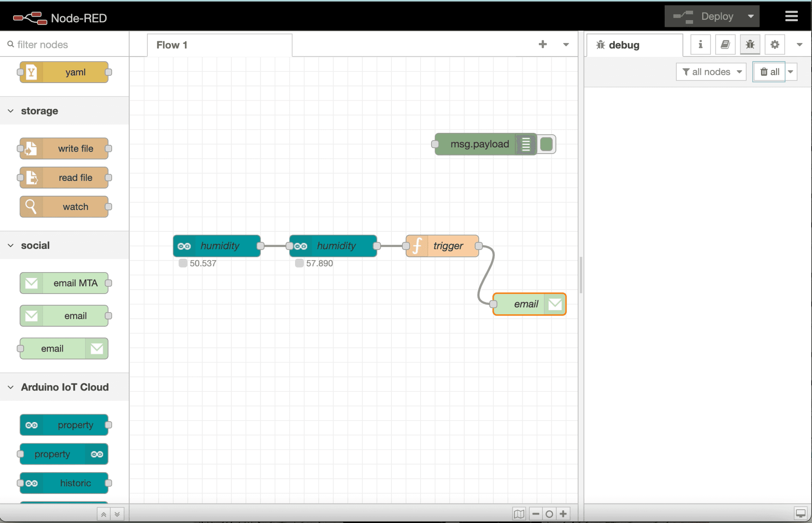
Task: Collapse the storage category
Action: tap(10, 111)
